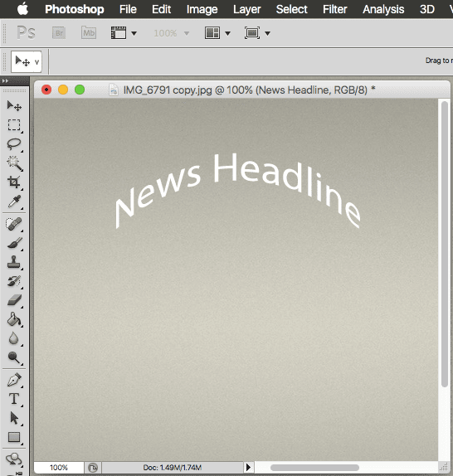Screen dimensions: 453x476
Task: Open the 3D menu
Action: tap(427, 9)
